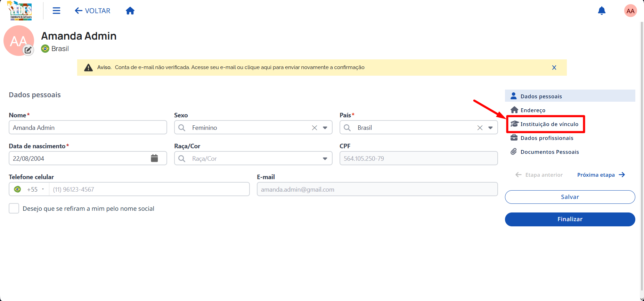Click the E-mail field

click(x=377, y=189)
